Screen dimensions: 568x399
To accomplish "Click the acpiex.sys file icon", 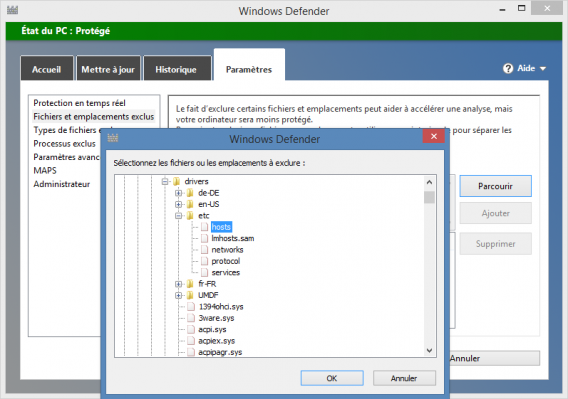I will pyautogui.click(x=191, y=341).
